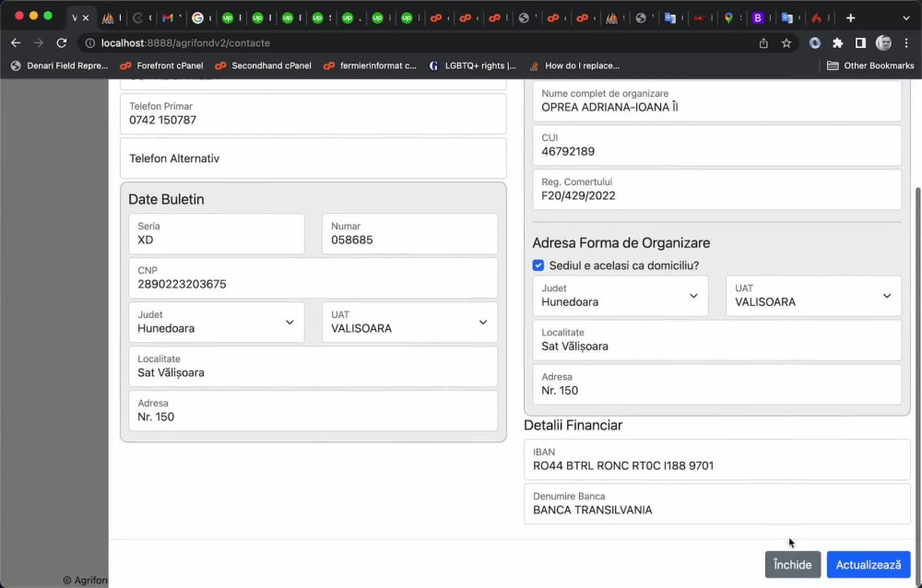Edit Forma de Organizare Adresa field
This screenshot has width=922, height=588.
point(716,384)
